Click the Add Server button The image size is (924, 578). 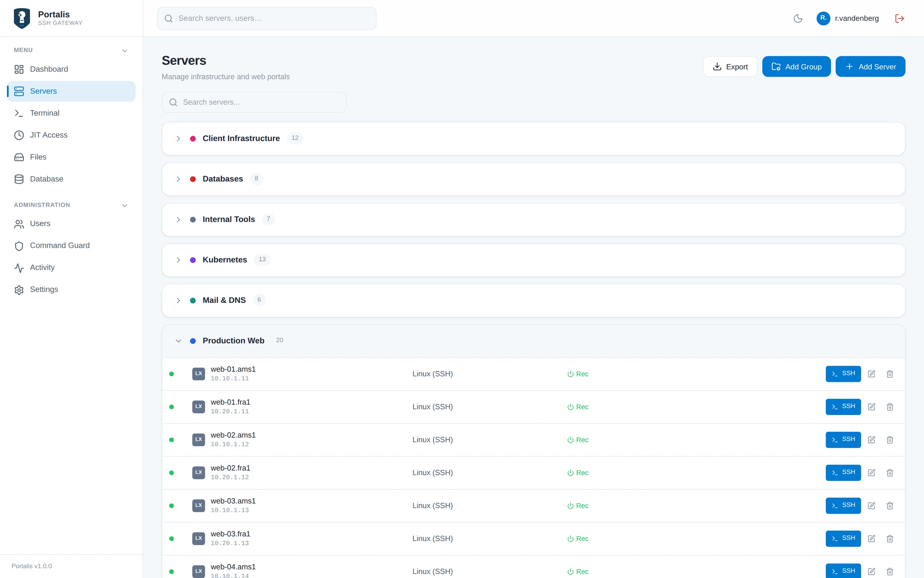870,67
